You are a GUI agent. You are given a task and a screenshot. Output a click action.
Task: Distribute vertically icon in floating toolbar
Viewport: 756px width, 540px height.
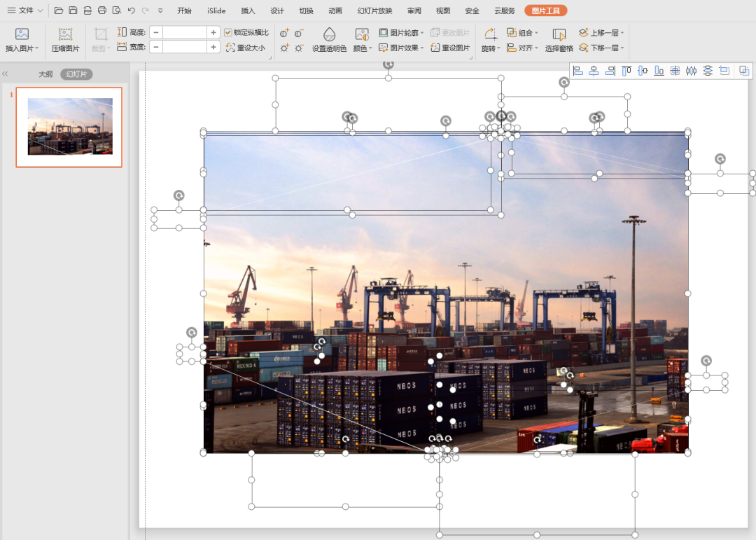[707, 71]
